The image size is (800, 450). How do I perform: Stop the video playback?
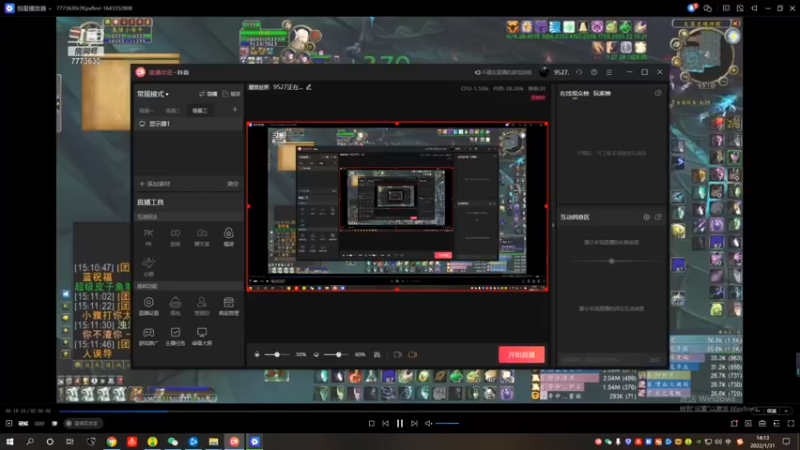(371, 423)
